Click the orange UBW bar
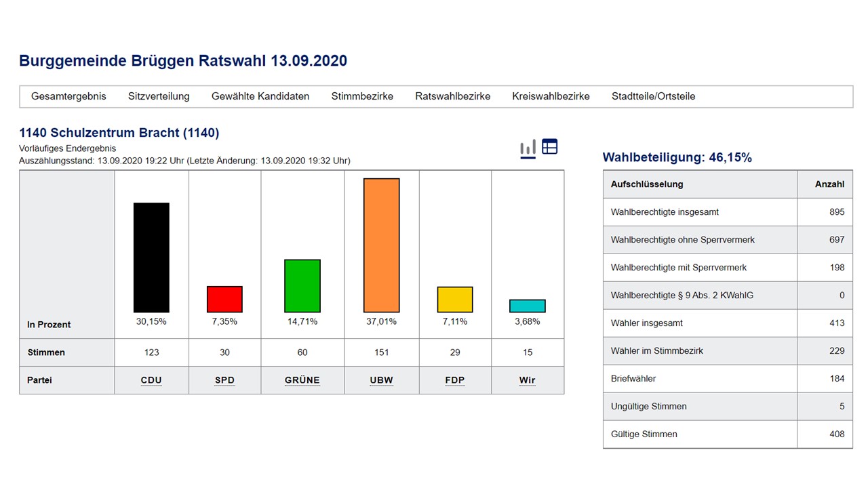 pos(381,245)
